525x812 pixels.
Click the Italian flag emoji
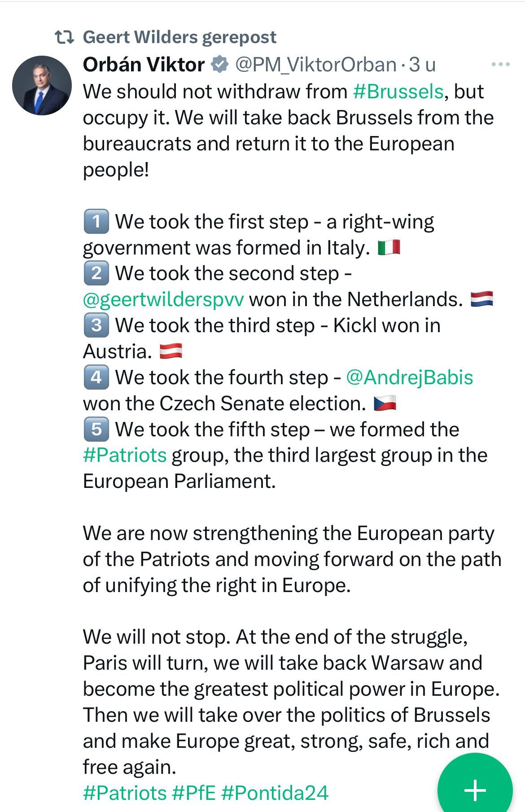click(389, 248)
